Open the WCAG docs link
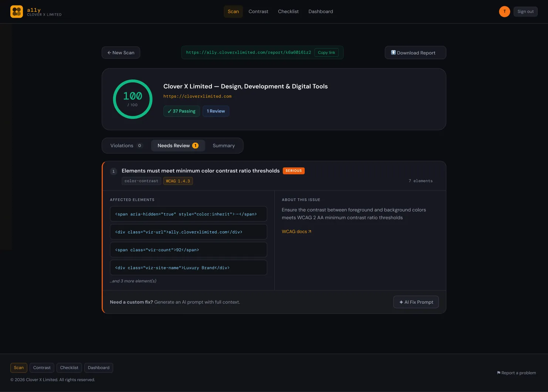This screenshot has width=548, height=392. point(297,232)
